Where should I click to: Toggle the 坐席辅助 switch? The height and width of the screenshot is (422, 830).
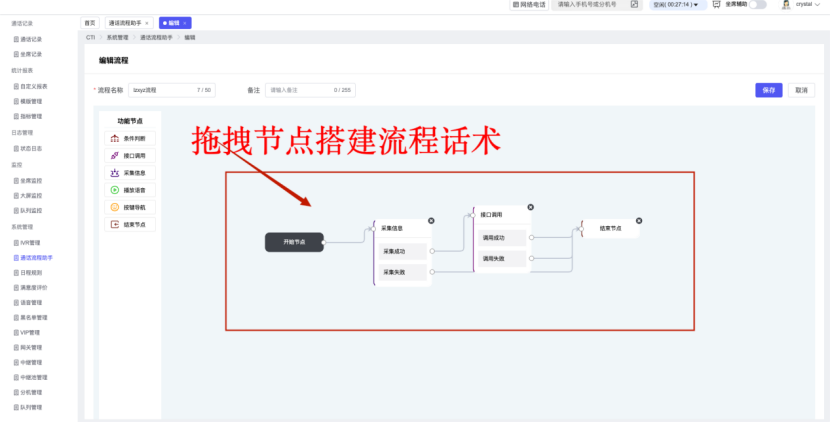point(757,5)
